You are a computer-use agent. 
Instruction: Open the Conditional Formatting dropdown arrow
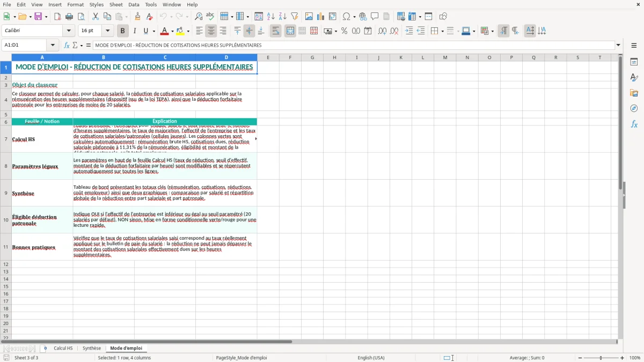tap(492, 31)
